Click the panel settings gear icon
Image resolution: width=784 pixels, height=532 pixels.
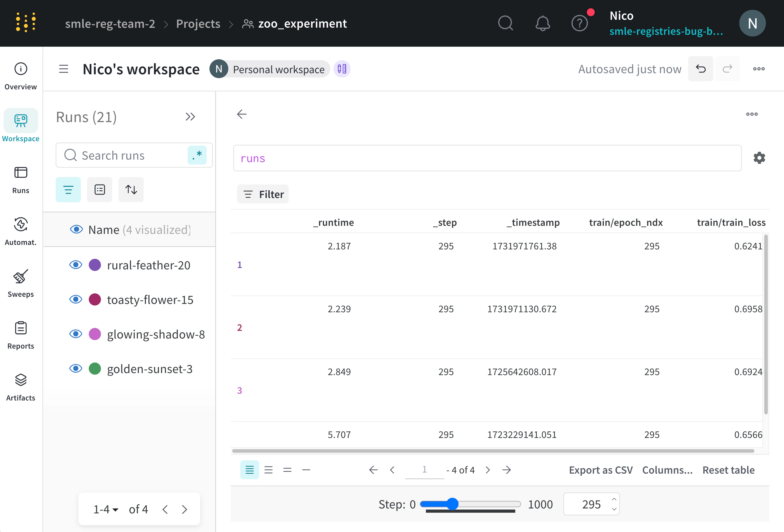click(x=759, y=158)
